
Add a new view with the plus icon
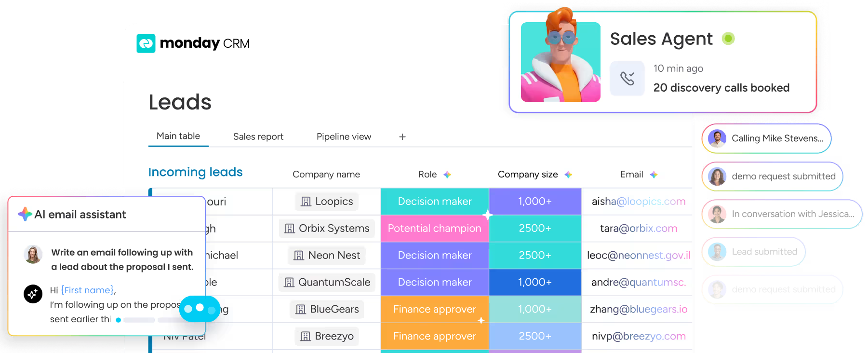tap(402, 137)
